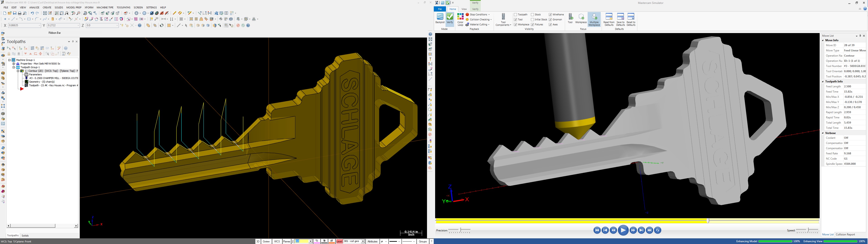This screenshot has width=868, height=244.
Task: Save the Mastercam file
Action: pos(15,13)
